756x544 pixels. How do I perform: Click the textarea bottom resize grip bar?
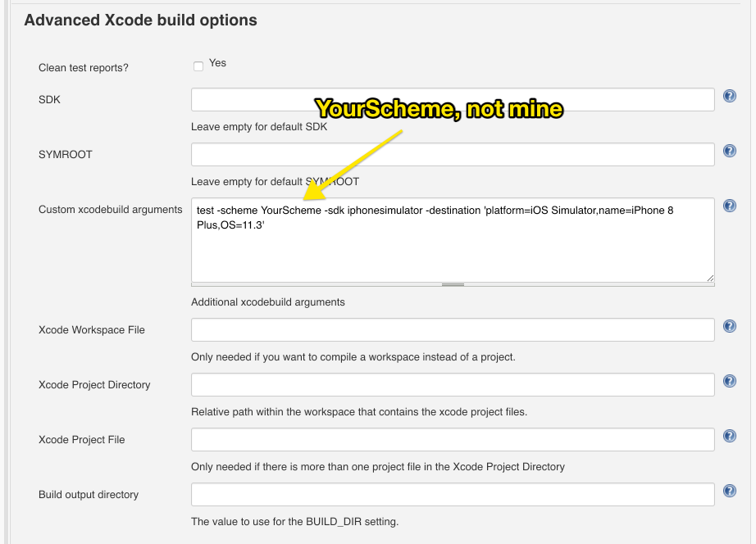click(x=453, y=285)
